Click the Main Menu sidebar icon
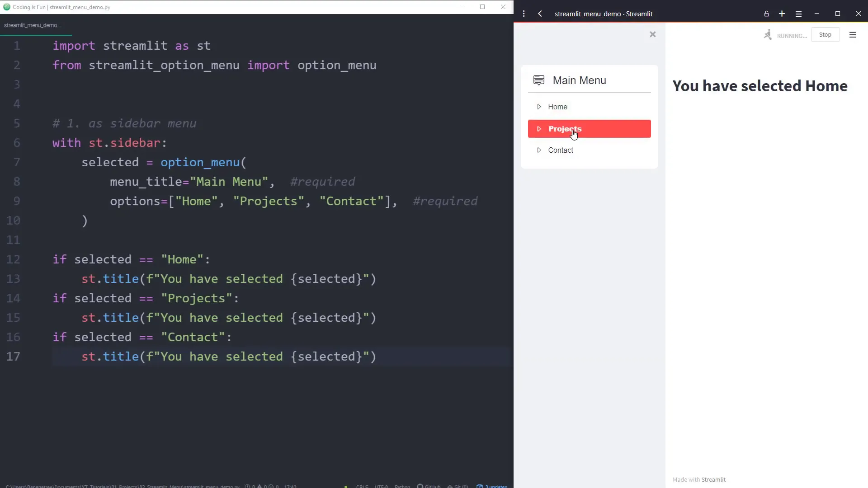868x488 pixels. tap(539, 80)
